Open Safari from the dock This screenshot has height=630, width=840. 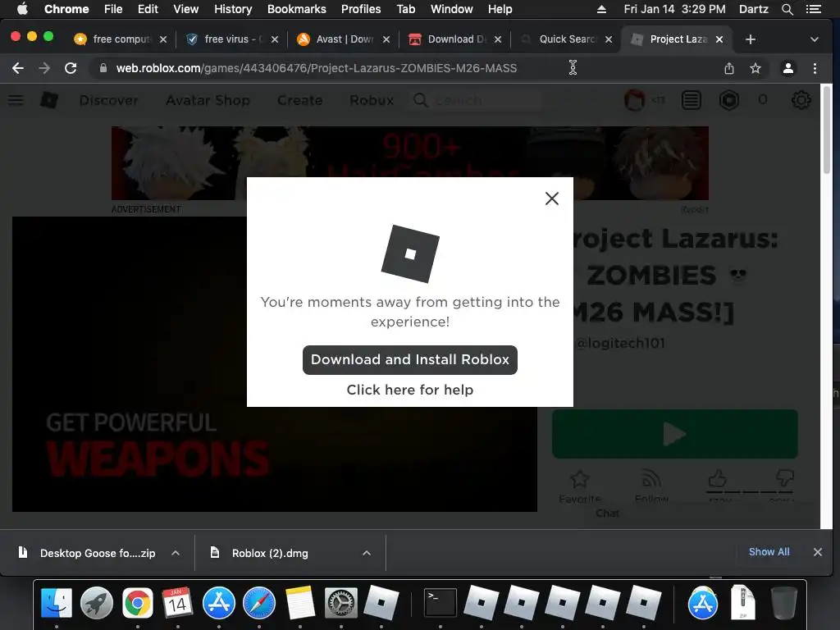pyautogui.click(x=258, y=603)
